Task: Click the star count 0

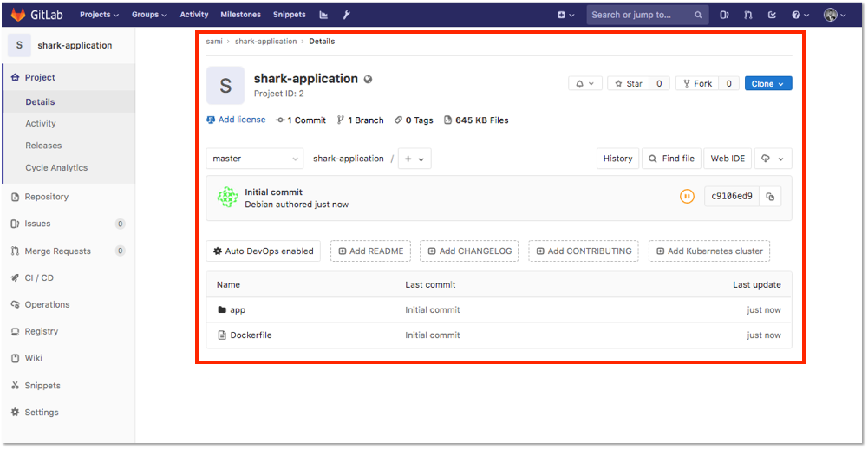Action: [x=659, y=83]
